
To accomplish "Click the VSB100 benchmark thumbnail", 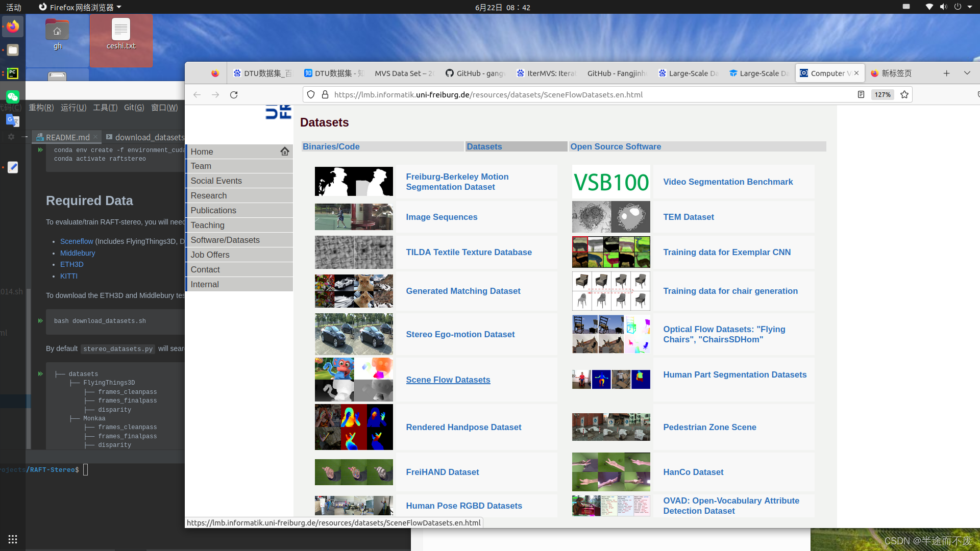I will point(611,182).
